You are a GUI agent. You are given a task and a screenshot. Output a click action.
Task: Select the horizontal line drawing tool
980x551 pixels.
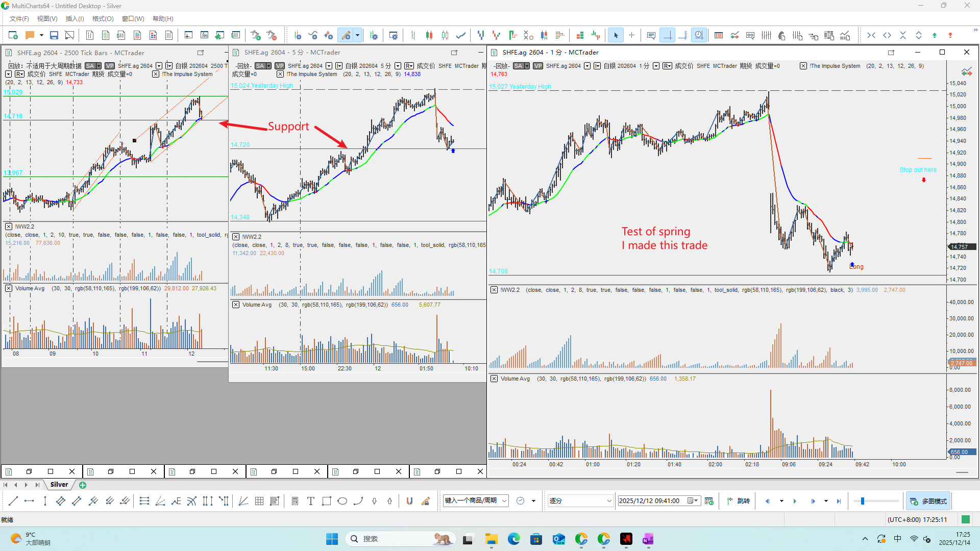[29, 501]
